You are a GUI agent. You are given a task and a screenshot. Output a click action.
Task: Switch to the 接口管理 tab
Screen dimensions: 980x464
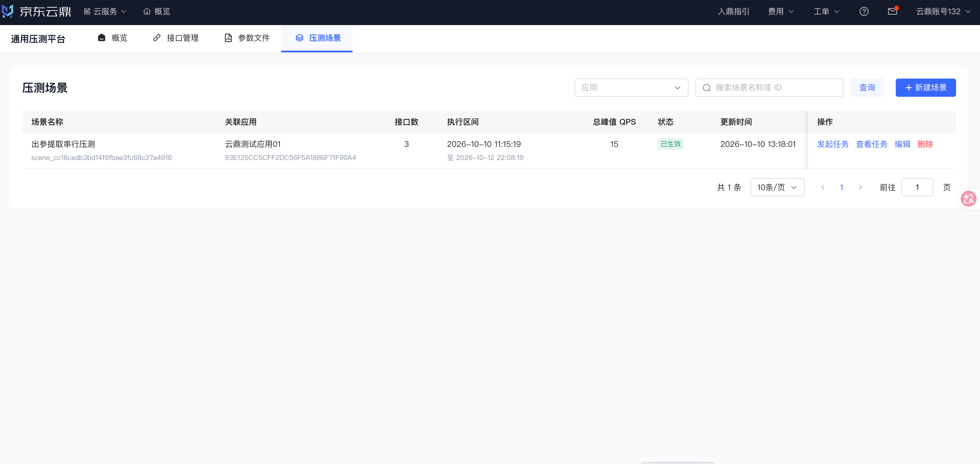[x=176, y=38]
